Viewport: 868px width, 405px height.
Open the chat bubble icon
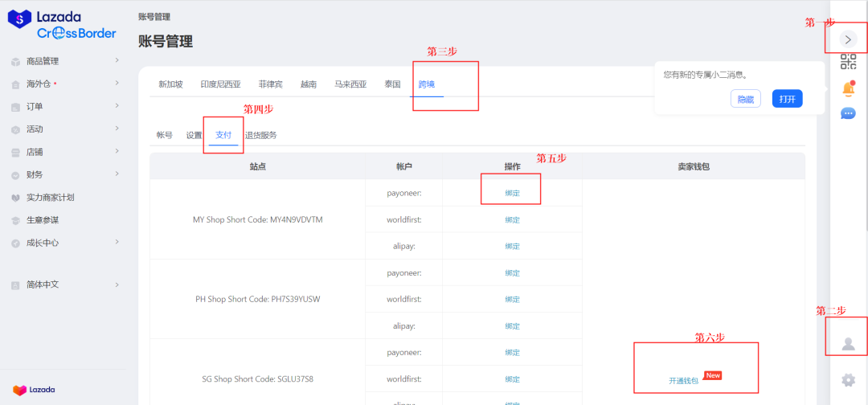coord(848,113)
